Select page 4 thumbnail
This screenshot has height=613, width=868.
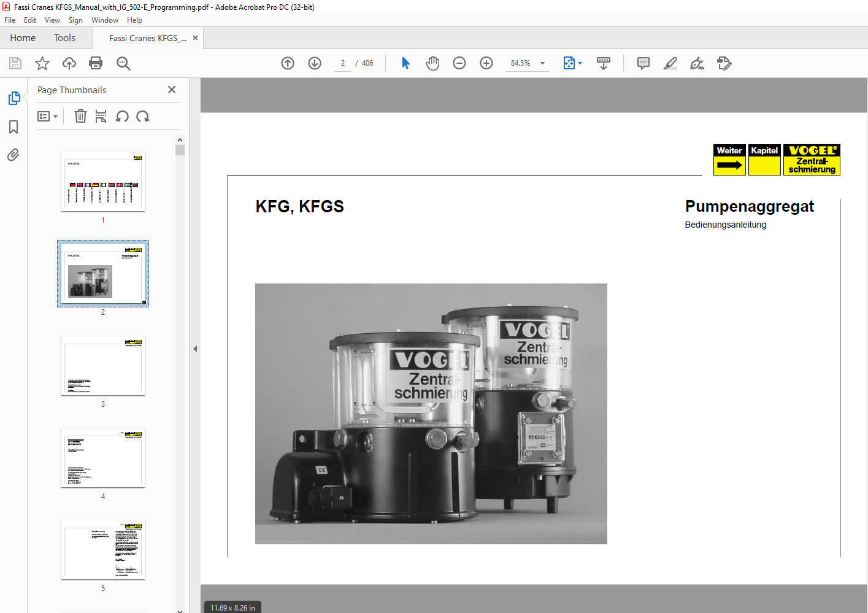point(103,458)
